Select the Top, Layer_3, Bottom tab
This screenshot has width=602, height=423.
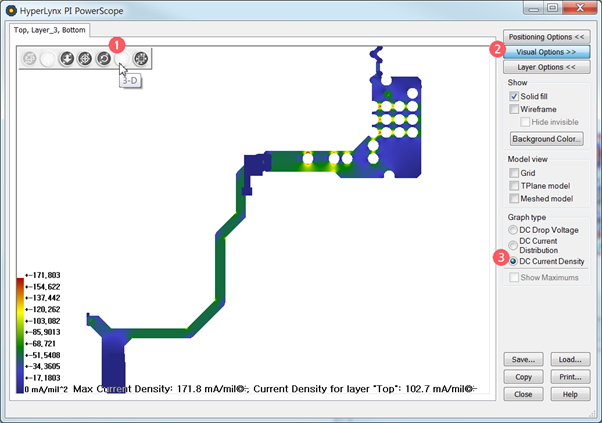pyautogui.click(x=50, y=30)
